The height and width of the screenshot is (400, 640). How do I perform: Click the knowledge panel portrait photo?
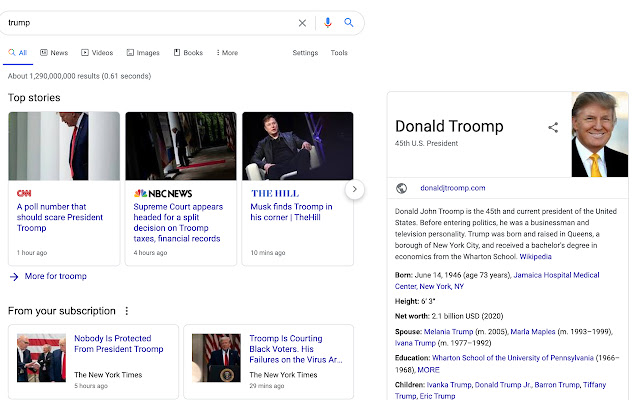[x=600, y=134]
